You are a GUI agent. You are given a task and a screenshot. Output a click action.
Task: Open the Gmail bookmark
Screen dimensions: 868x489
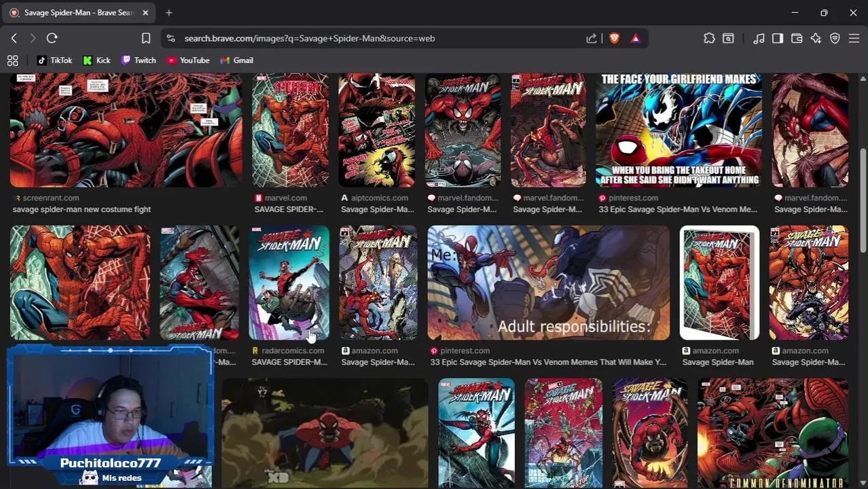[x=236, y=60]
